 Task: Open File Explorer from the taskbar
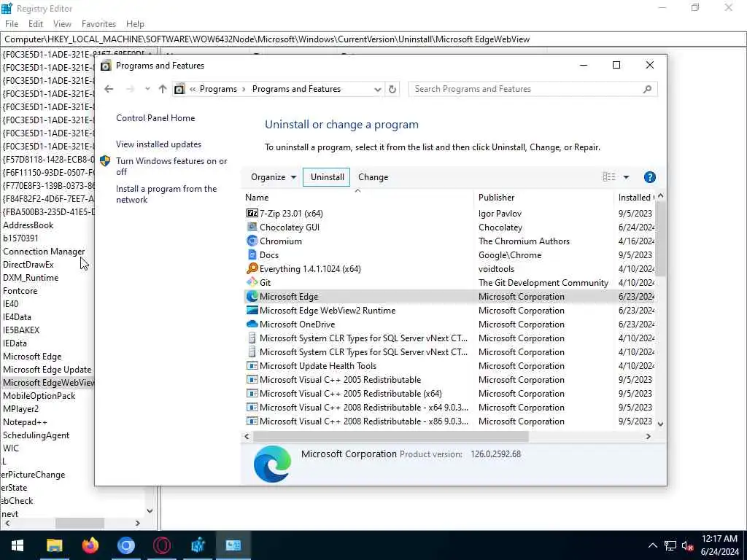pyautogui.click(x=54, y=545)
